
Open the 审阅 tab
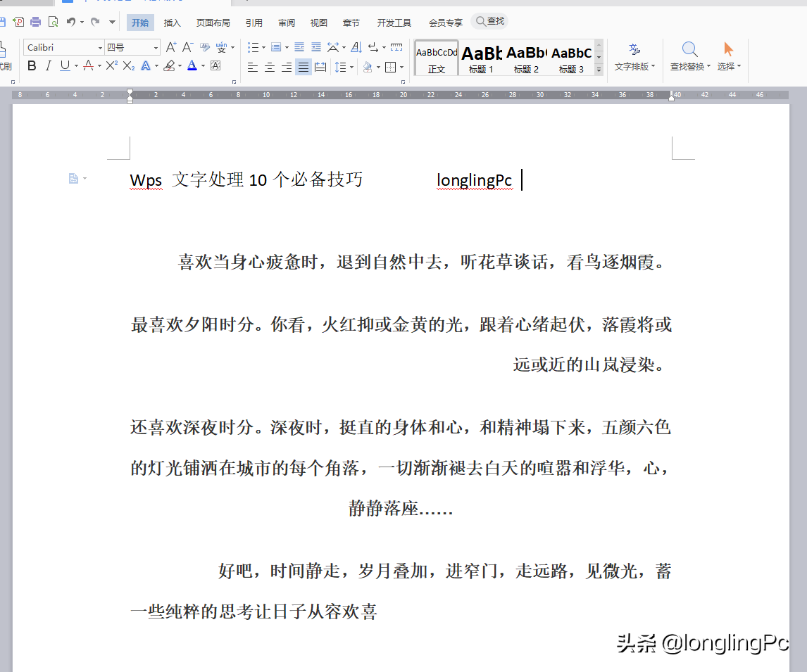click(x=287, y=23)
